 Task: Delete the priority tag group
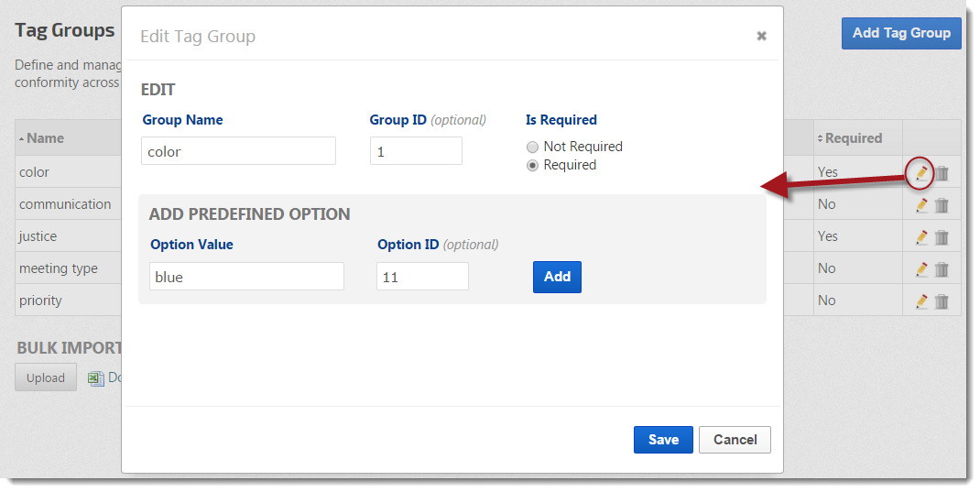click(942, 301)
